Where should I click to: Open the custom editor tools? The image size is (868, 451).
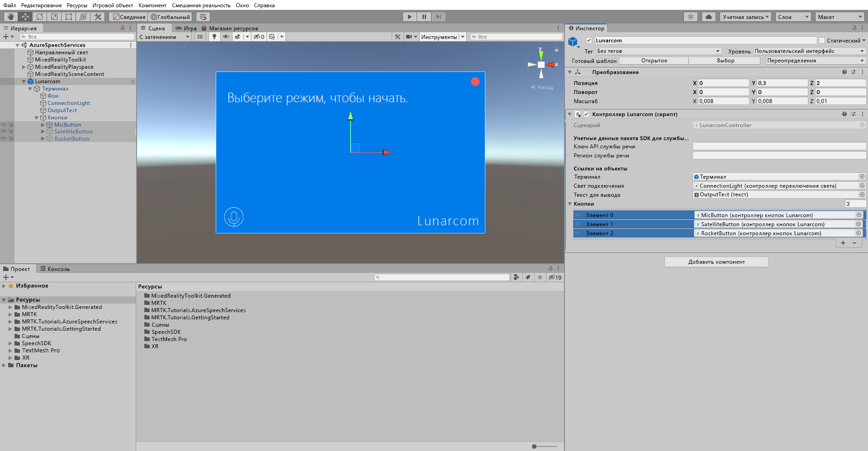click(98, 17)
